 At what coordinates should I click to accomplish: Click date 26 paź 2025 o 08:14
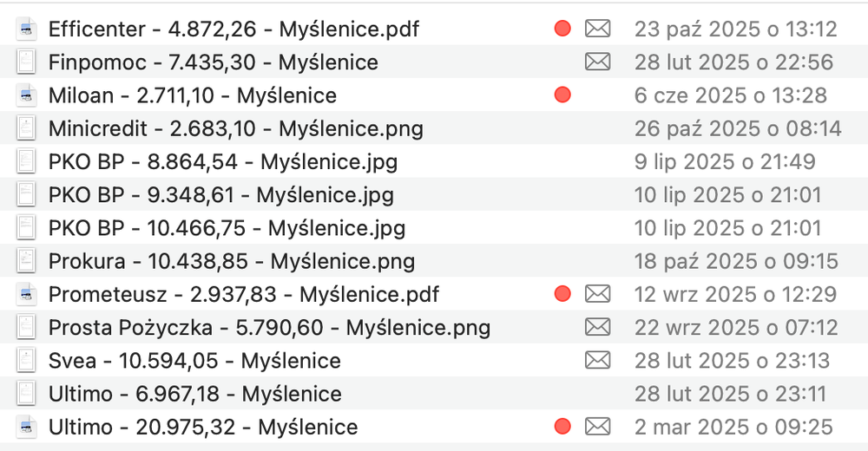point(738,128)
